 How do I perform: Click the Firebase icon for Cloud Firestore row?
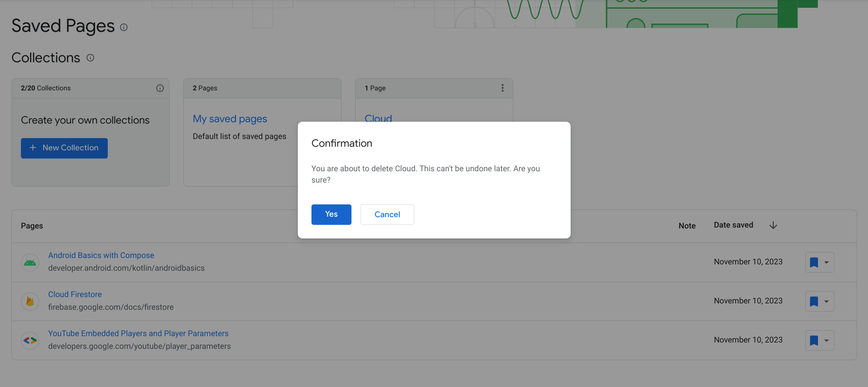coord(30,301)
